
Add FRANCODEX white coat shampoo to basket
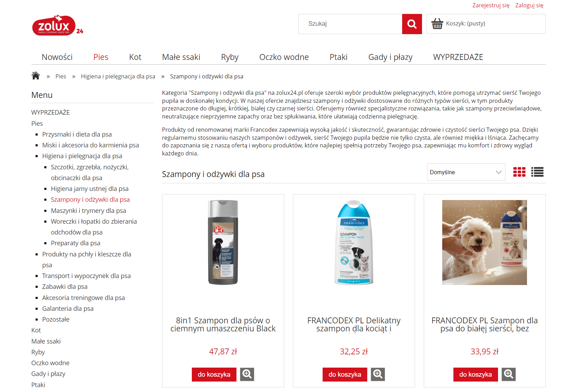pos(476,374)
